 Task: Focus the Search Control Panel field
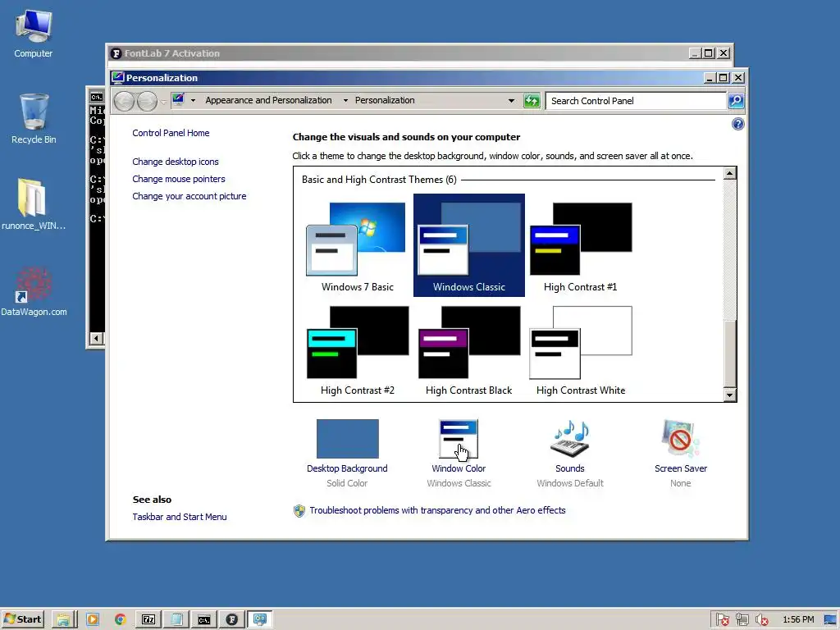pyautogui.click(x=636, y=101)
